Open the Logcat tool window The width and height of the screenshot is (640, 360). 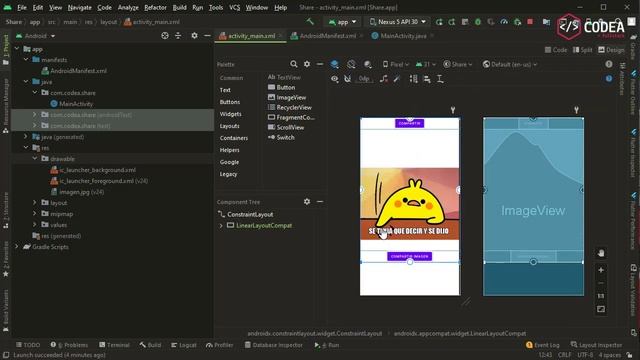coord(184,345)
